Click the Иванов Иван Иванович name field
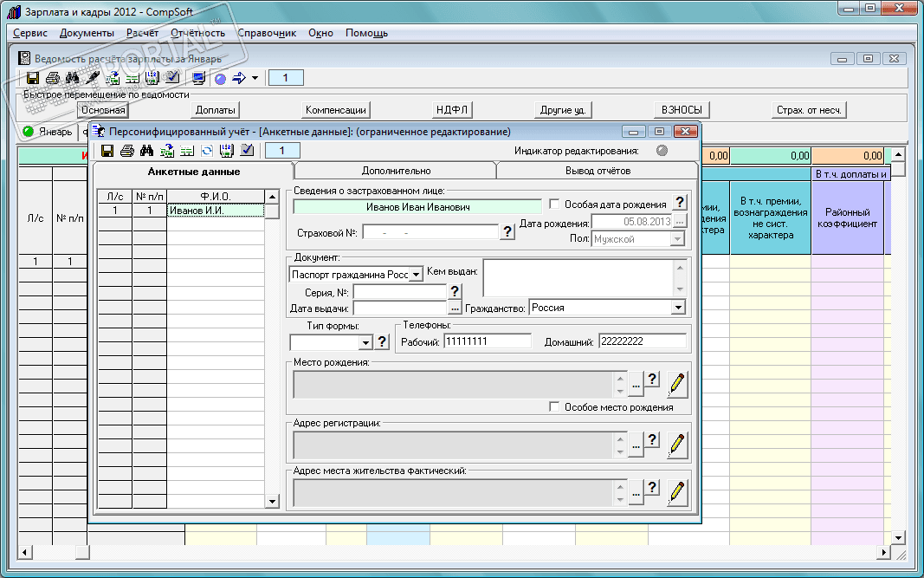The height and width of the screenshot is (578, 924). tap(417, 207)
